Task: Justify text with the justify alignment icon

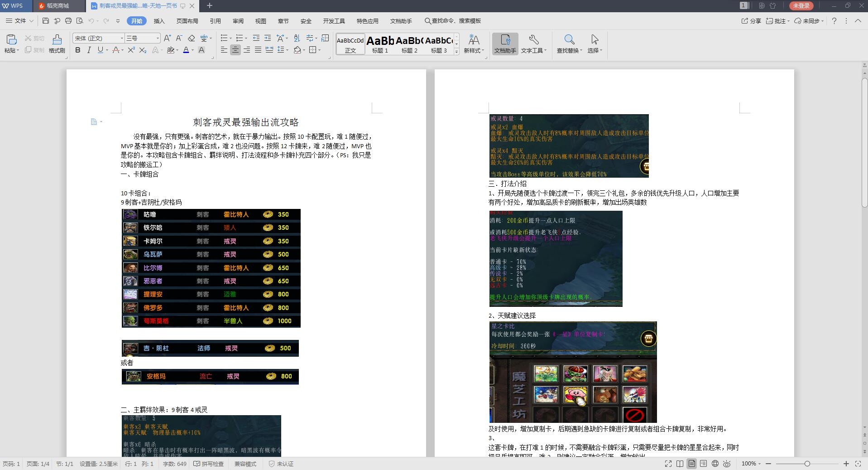Action: (x=258, y=50)
